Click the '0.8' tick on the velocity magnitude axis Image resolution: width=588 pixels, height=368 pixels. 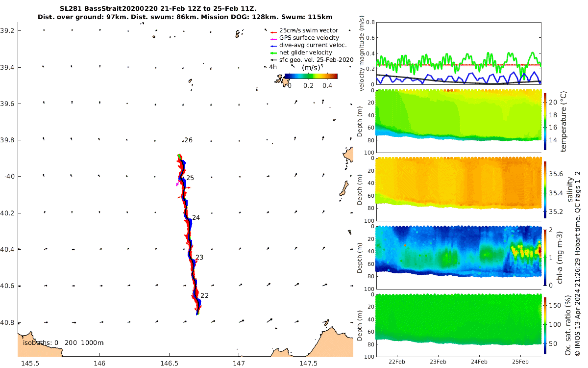[370, 22]
